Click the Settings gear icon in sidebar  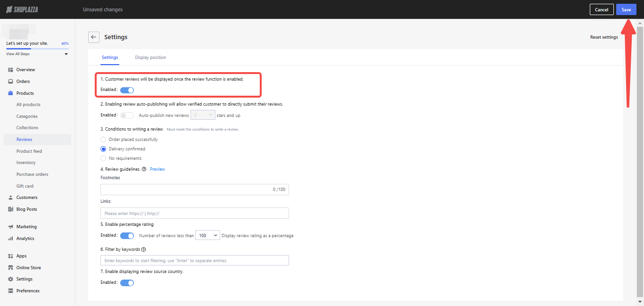click(10, 279)
